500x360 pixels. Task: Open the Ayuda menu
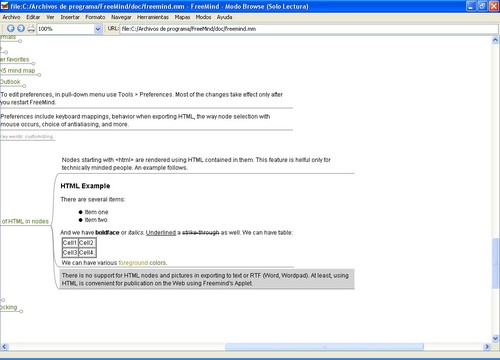coord(224,17)
